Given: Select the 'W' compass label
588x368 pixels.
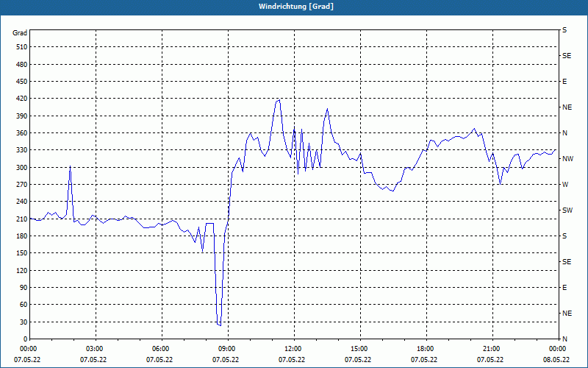Looking at the screenshot, I should tap(565, 185).
